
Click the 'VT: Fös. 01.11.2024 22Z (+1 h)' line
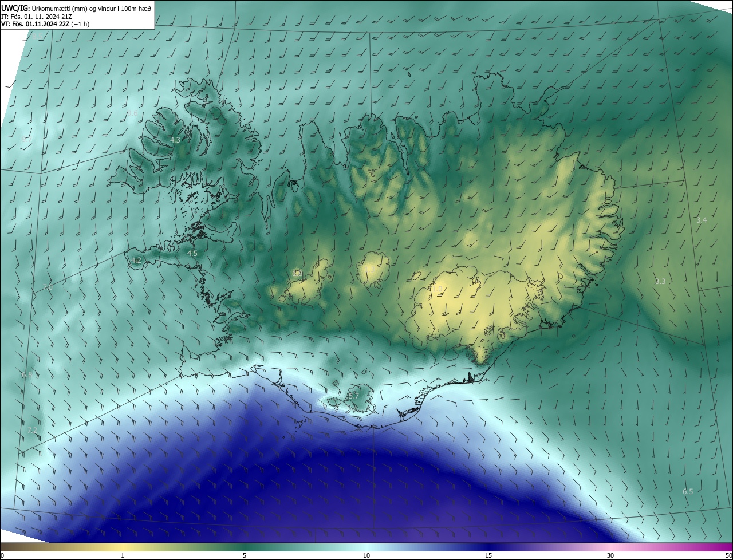45,24
